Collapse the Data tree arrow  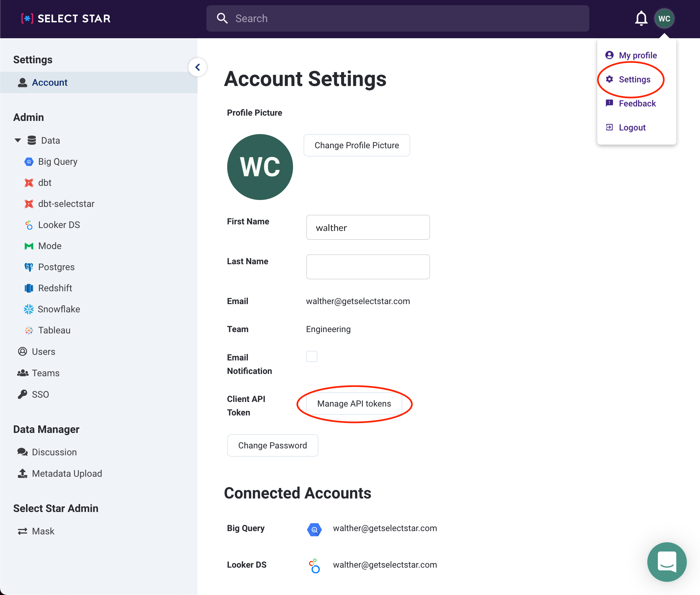[18, 140]
